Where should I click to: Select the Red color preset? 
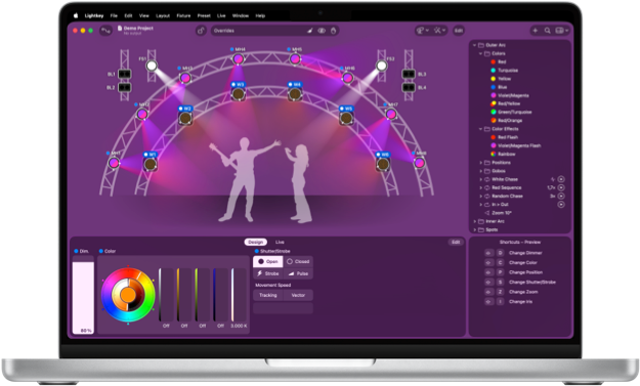coord(498,62)
